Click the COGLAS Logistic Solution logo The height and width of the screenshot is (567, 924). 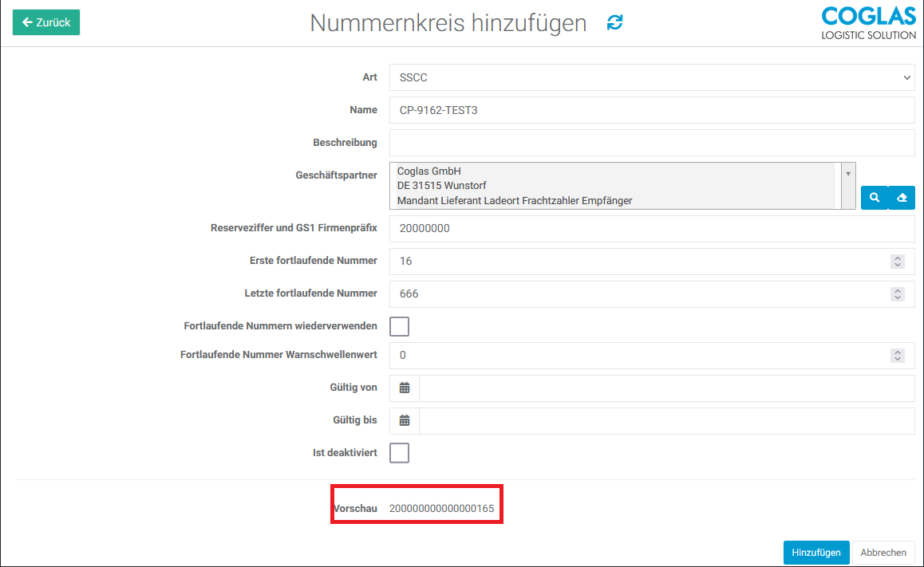coord(868,22)
